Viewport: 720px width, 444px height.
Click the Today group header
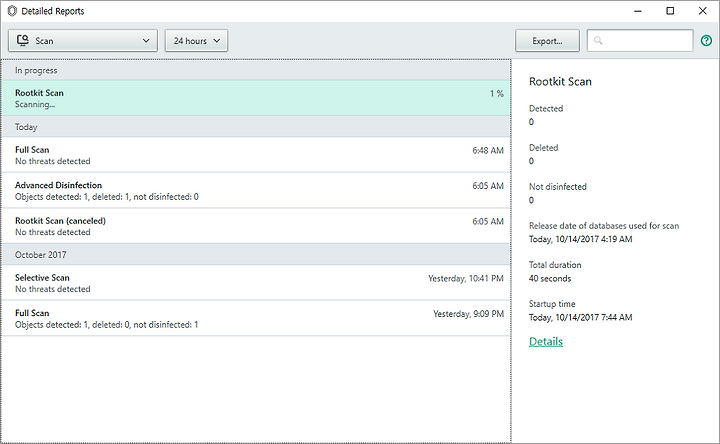click(256, 127)
